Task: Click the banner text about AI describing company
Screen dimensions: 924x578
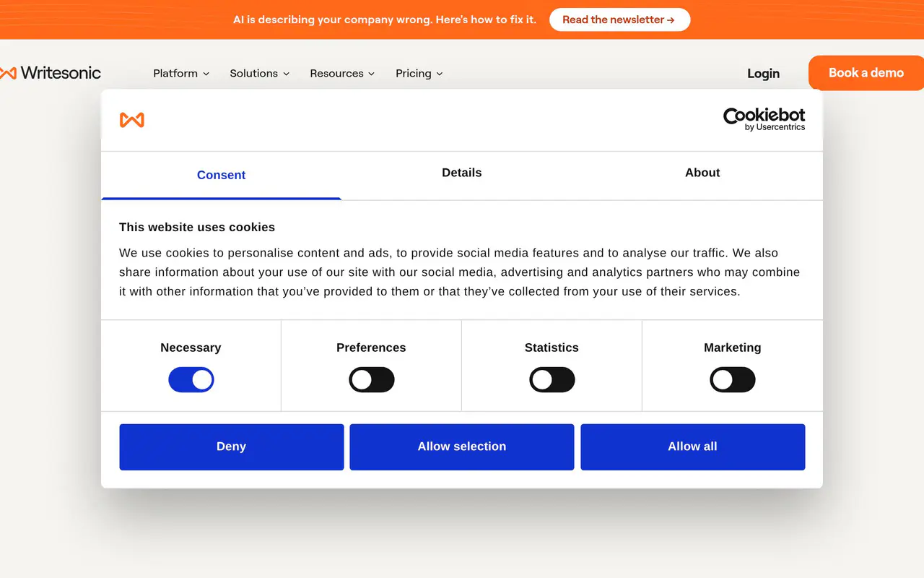Action: (x=385, y=20)
